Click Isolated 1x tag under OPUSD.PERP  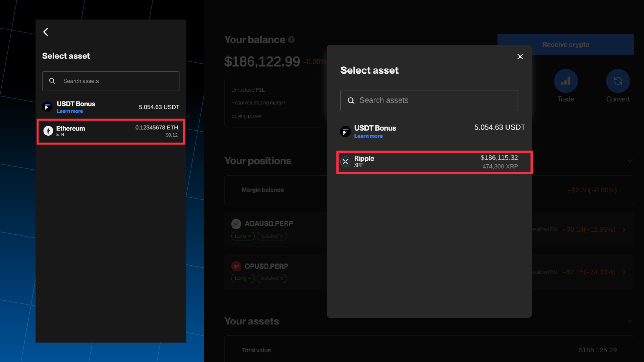(x=272, y=278)
